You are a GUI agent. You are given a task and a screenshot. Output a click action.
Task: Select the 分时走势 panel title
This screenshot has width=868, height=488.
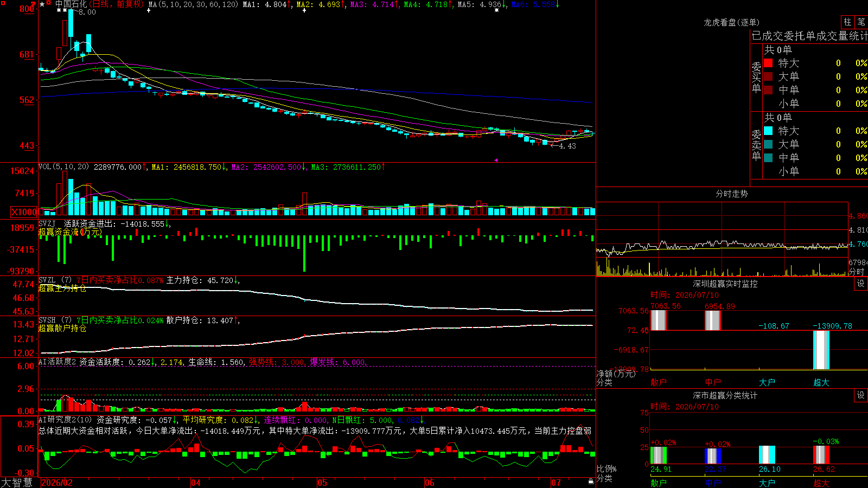click(x=731, y=194)
